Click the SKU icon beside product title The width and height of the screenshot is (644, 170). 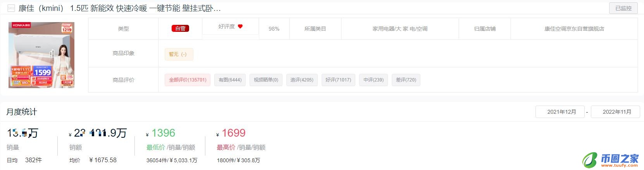click(x=11, y=8)
